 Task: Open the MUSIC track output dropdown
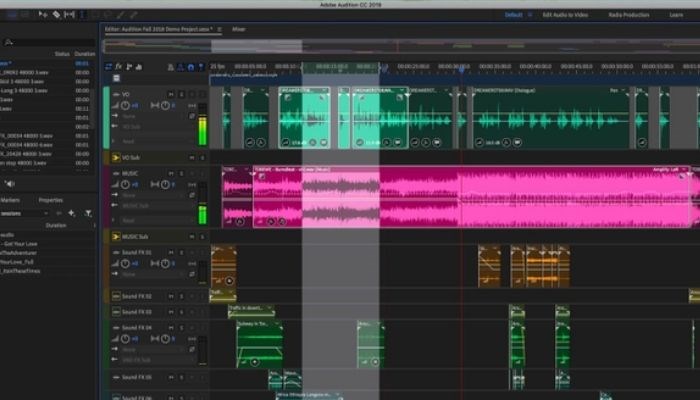tap(140, 207)
